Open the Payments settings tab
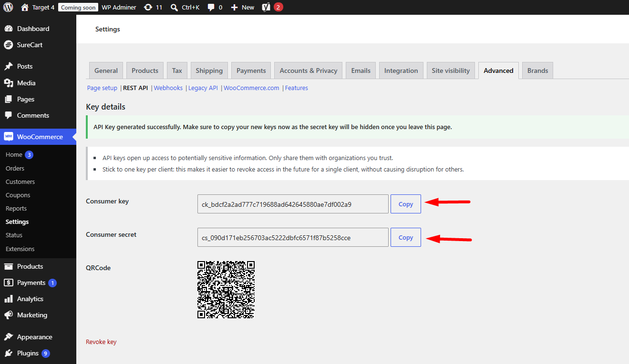 pos(251,71)
